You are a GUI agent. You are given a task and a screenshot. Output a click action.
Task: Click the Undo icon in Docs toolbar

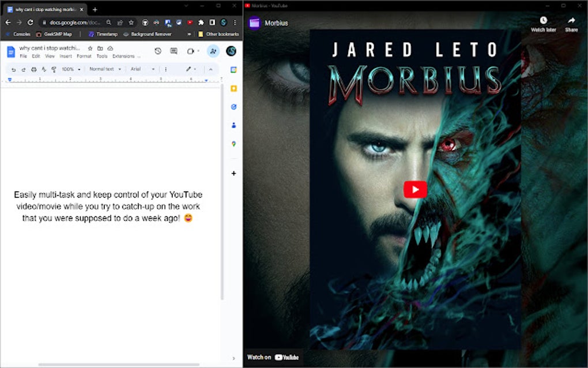pyautogui.click(x=14, y=69)
